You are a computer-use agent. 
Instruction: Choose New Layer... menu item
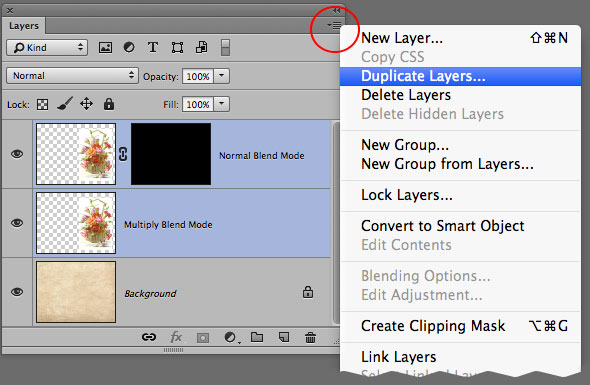pos(461,38)
